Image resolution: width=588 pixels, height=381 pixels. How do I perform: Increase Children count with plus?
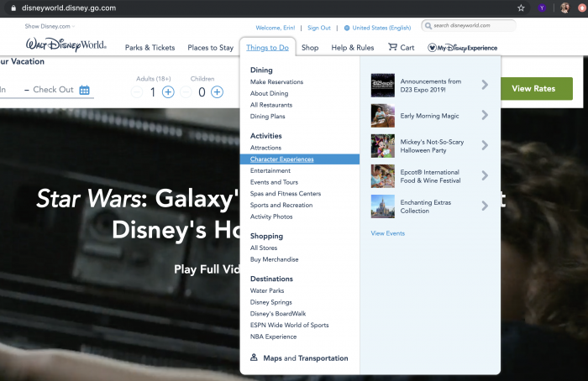[217, 91]
